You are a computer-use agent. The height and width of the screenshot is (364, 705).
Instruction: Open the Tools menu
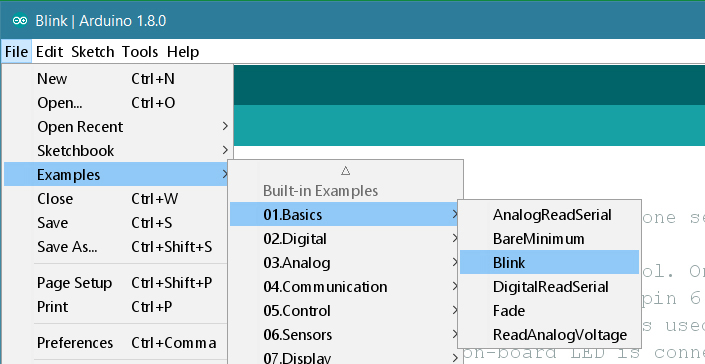[140, 52]
